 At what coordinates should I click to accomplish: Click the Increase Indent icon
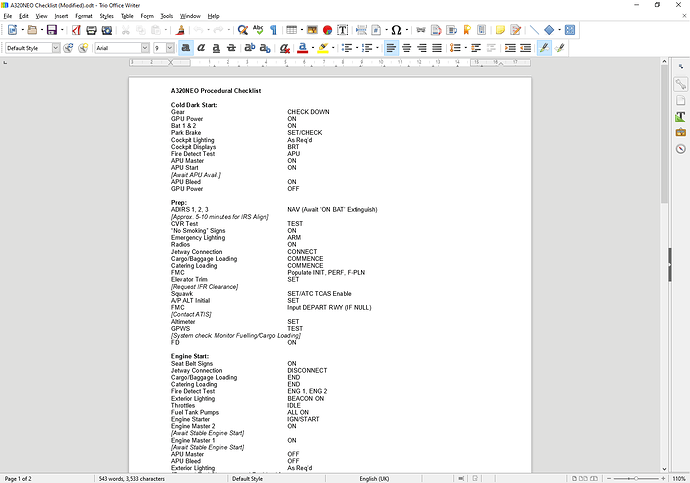click(510, 48)
